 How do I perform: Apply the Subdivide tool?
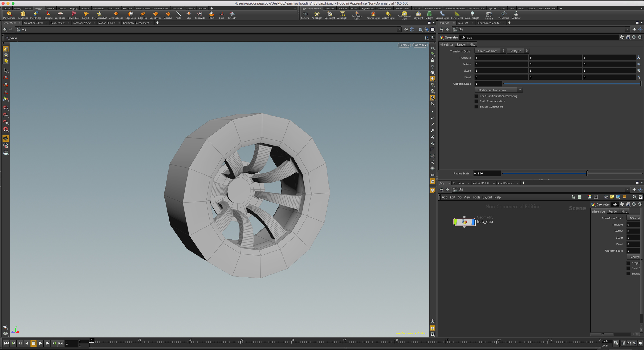200,15
